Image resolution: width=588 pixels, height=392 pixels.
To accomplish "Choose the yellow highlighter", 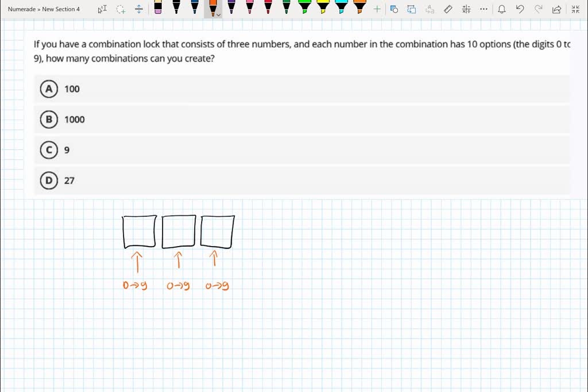I will 323,7.
